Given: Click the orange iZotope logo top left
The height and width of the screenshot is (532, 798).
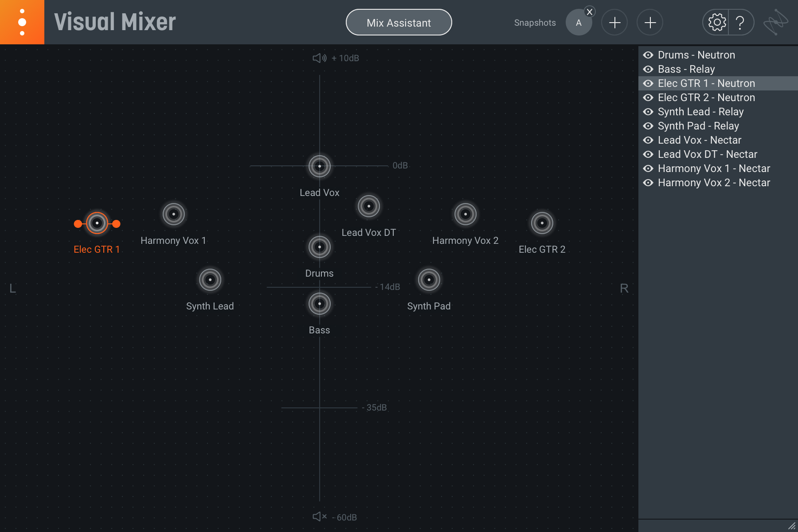Looking at the screenshot, I should (22, 22).
